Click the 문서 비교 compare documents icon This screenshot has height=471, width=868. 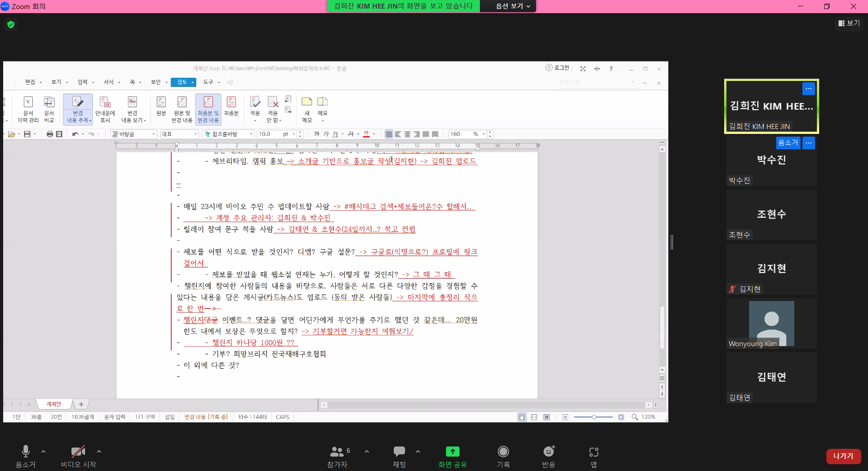[x=49, y=109]
